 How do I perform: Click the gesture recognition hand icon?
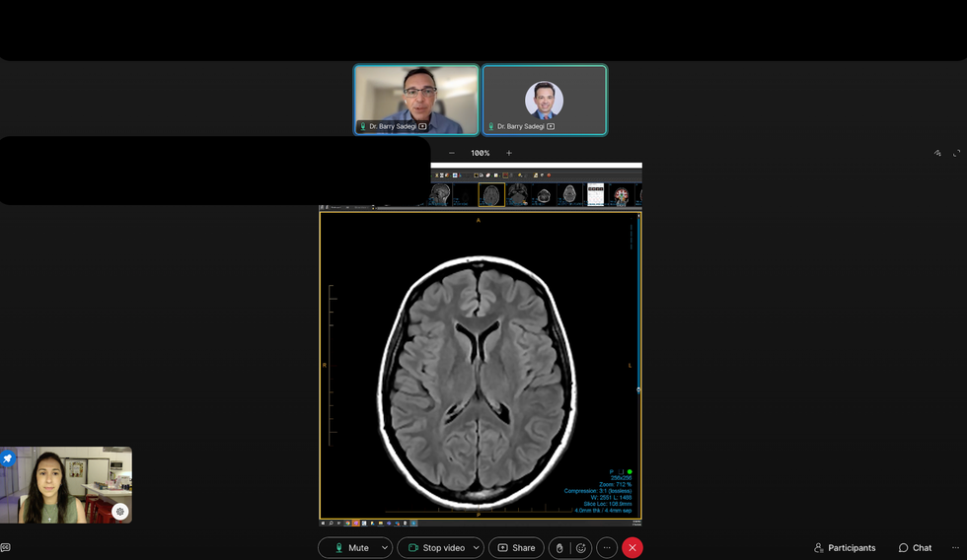(x=559, y=548)
